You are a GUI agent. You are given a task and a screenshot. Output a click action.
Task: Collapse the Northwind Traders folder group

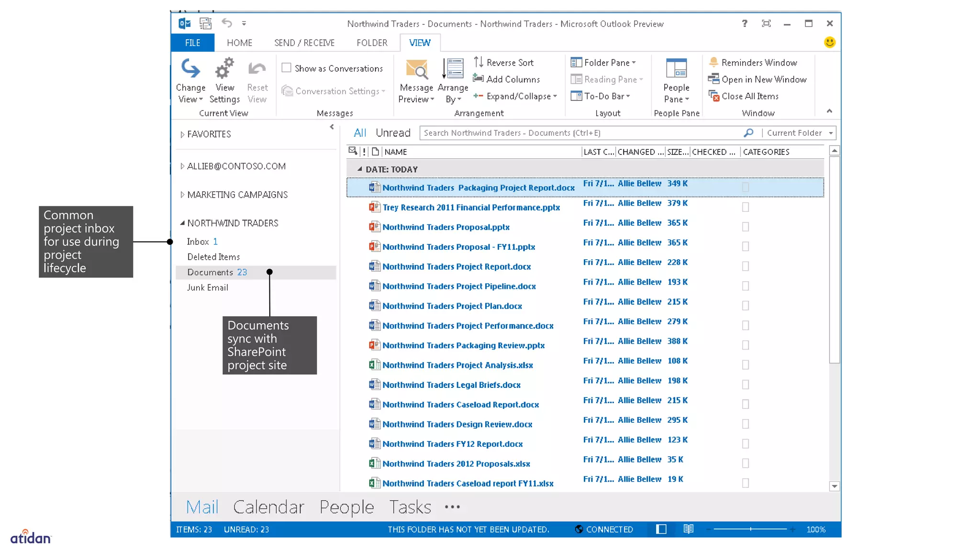point(182,223)
